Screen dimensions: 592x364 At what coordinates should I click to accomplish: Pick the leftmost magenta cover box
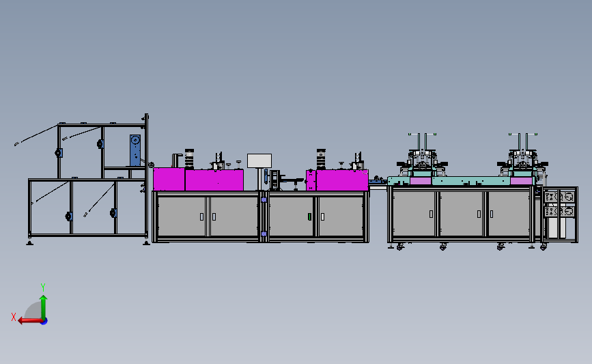[169, 180]
